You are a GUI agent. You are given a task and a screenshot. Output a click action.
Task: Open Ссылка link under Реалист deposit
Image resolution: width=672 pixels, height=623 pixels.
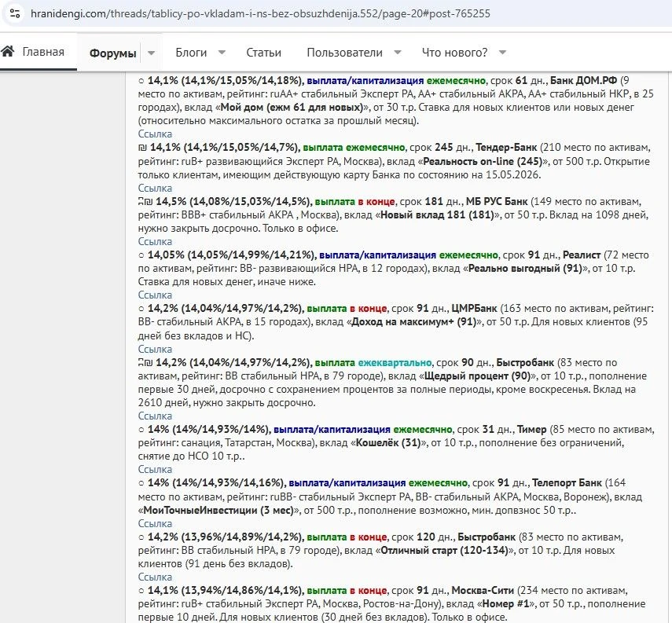(155, 295)
